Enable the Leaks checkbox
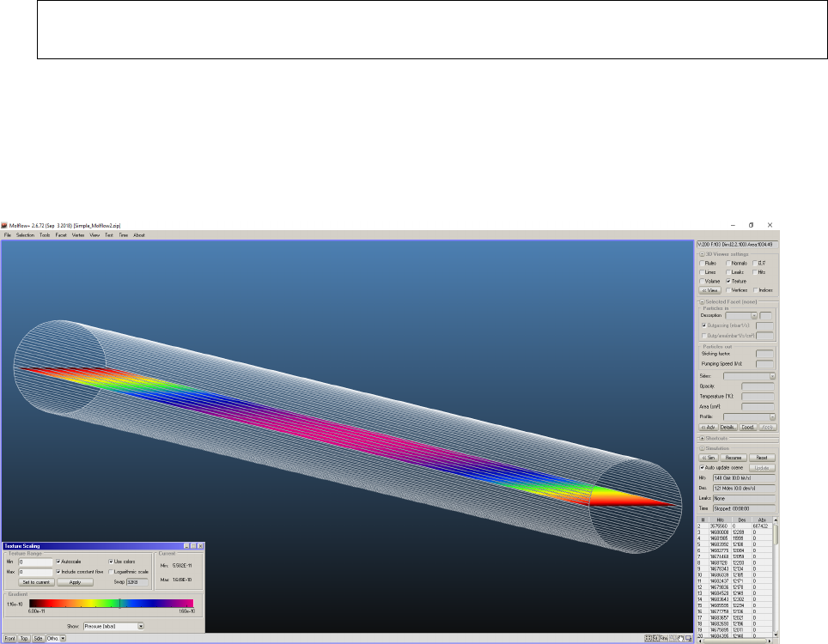Screen dimensions: 828x644 728,272
